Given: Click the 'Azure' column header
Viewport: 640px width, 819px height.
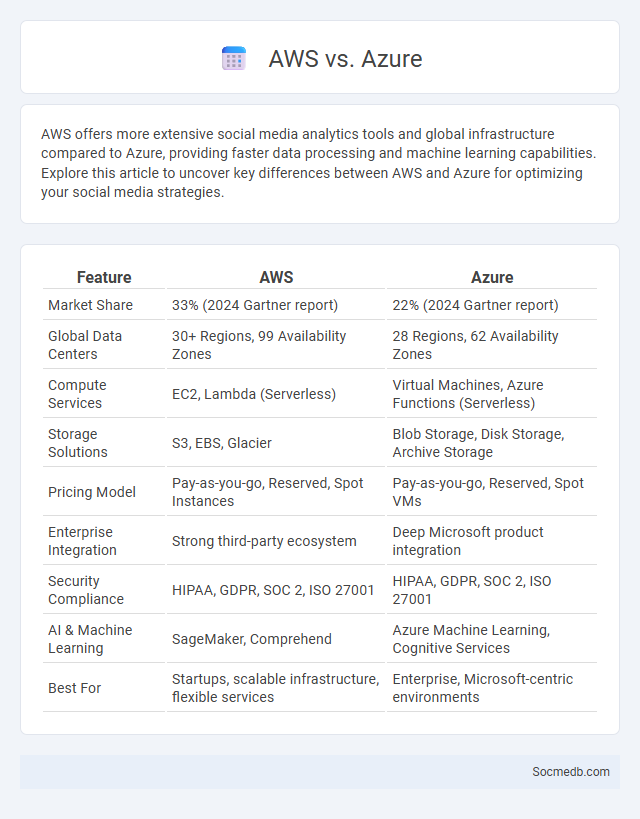Looking at the screenshot, I should tap(492, 277).
